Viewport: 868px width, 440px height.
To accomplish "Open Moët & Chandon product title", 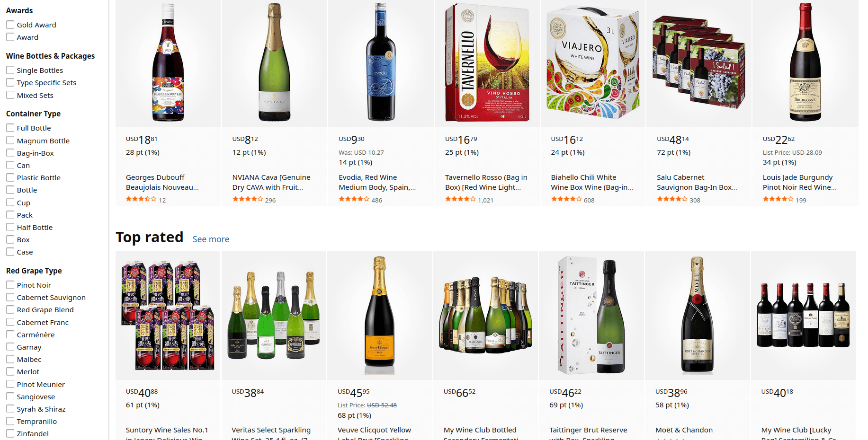I will pos(684,430).
